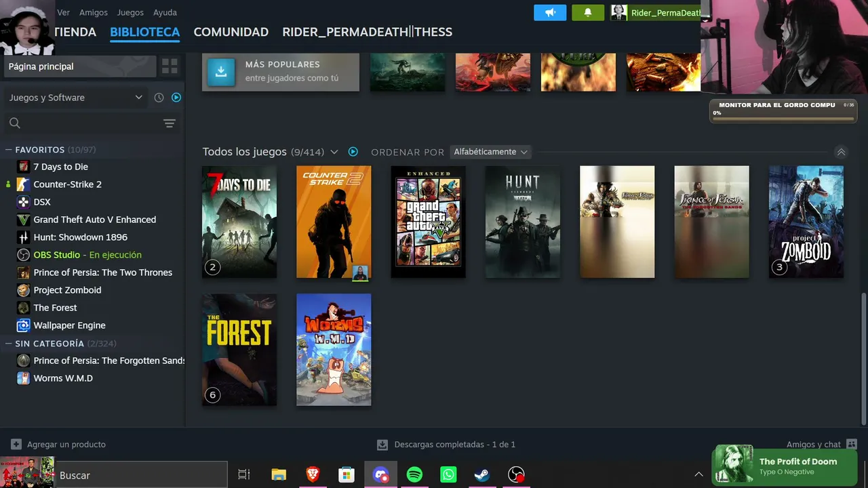Viewport: 868px width, 488px height.
Task: Focus the library search field
Action: tap(81, 123)
